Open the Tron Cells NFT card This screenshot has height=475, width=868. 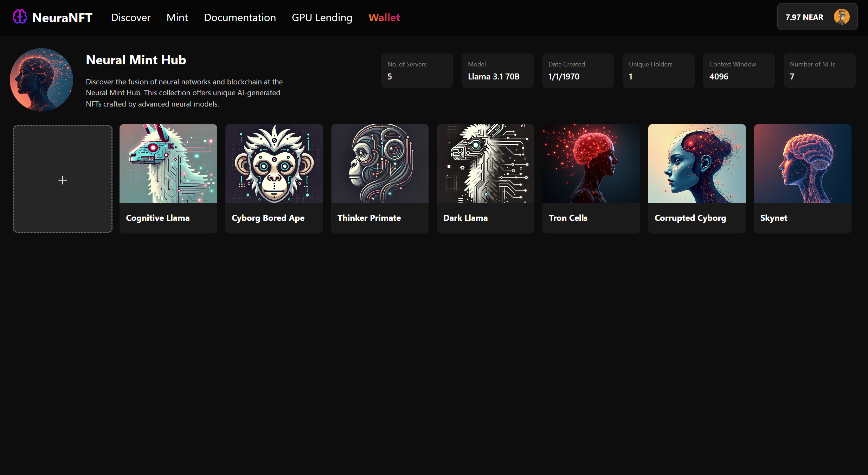[x=591, y=179]
